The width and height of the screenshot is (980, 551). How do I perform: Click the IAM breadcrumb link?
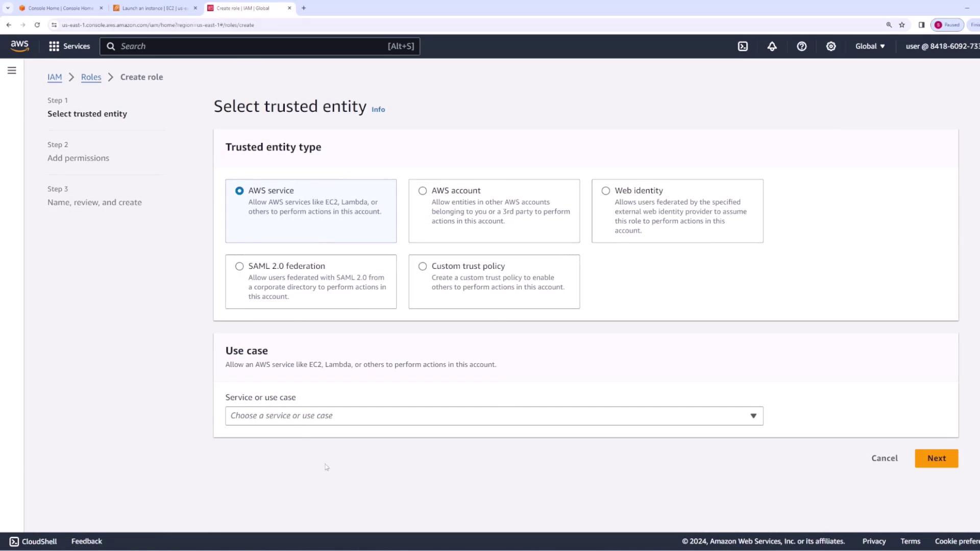(x=55, y=77)
